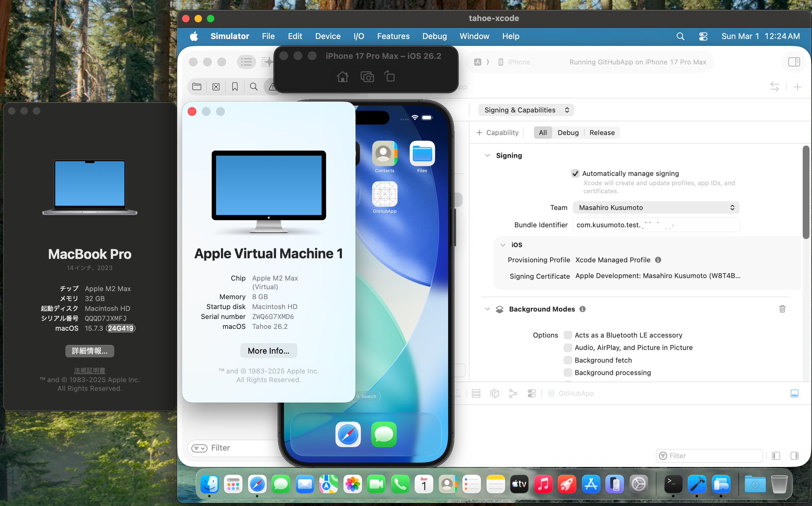Viewport: 812px width, 506px height.
Task: Enable Background processing option
Action: tap(568, 373)
